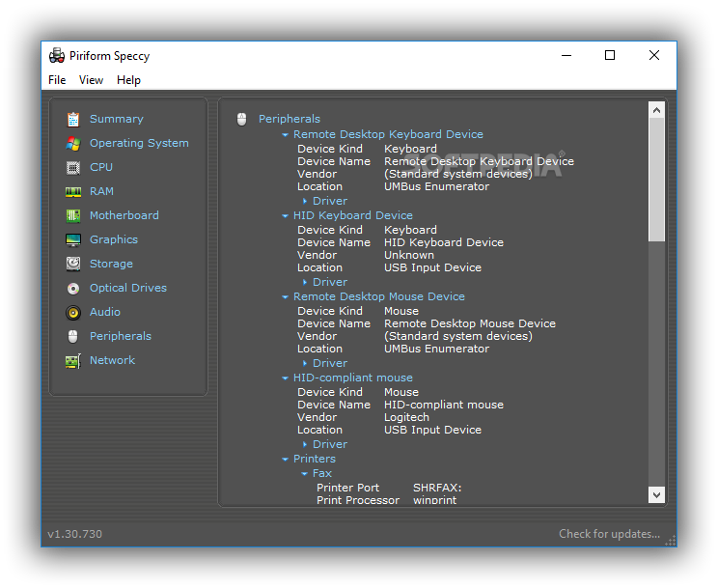Click the Storage hard drive icon
Screen dimensions: 718x588
[x=73, y=264]
